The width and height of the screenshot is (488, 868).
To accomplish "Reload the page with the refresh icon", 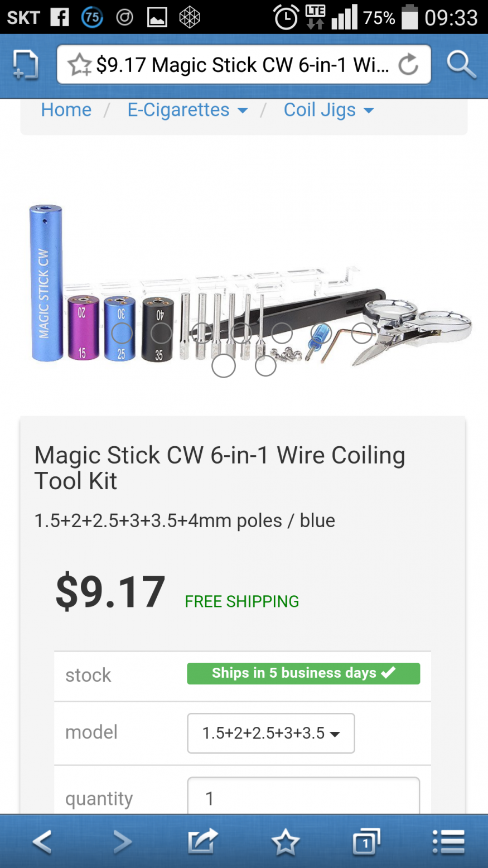I will [x=408, y=65].
